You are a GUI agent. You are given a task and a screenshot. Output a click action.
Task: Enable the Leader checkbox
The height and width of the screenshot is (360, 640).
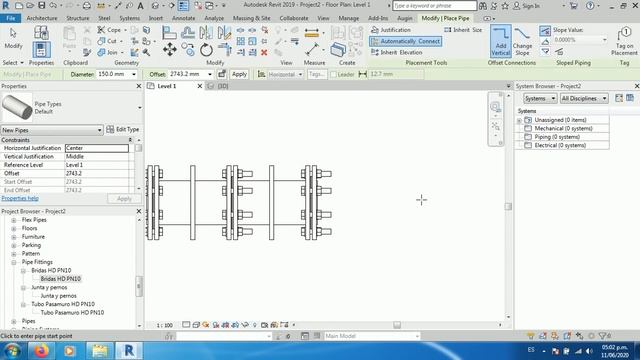coord(333,74)
